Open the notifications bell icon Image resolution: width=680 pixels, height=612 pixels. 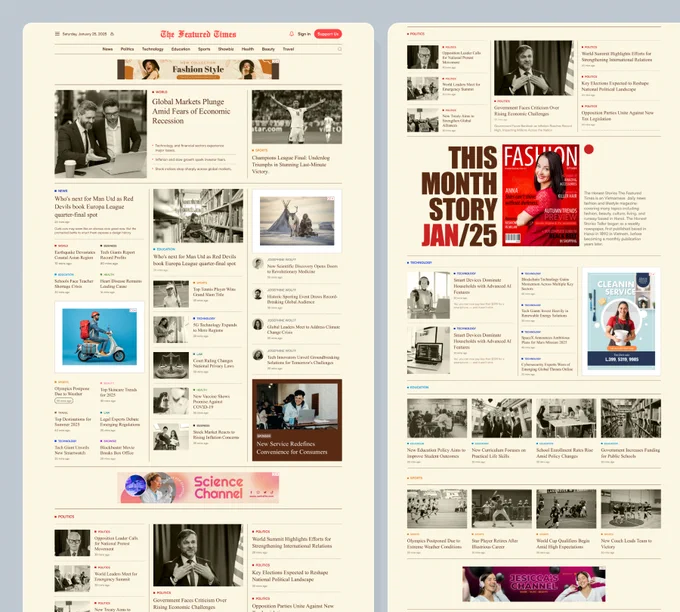(291, 33)
